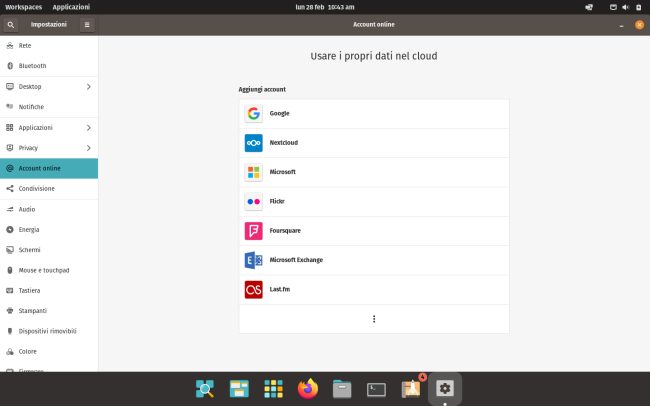Add a Flickr account
This screenshot has width=650, height=406.
point(374,202)
